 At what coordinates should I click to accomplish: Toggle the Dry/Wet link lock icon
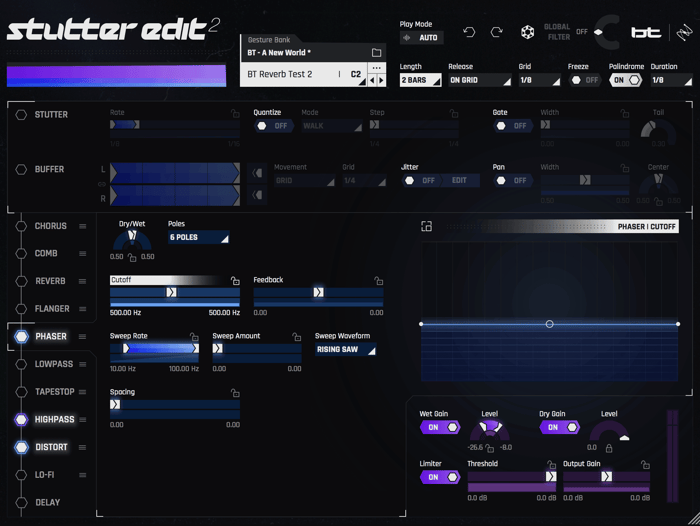click(x=132, y=257)
